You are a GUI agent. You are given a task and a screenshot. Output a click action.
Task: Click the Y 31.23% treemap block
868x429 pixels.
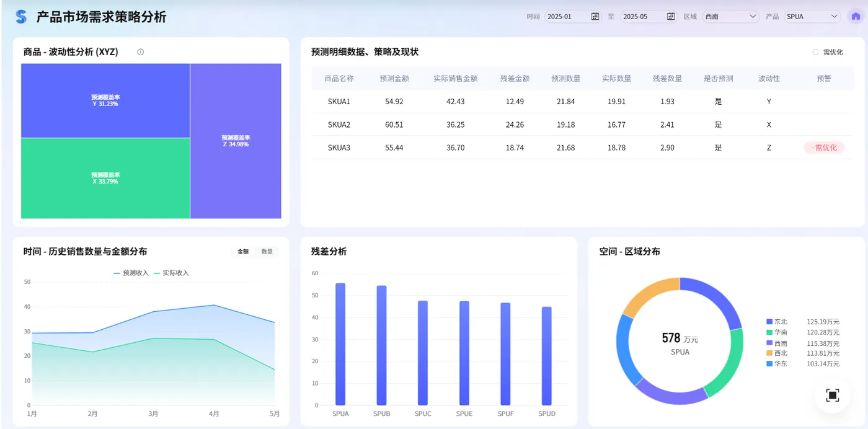[105, 100]
